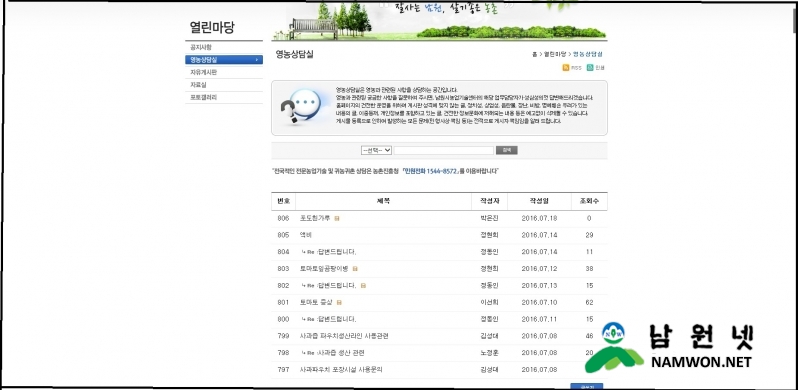Click the 조회수 column header

589,201
